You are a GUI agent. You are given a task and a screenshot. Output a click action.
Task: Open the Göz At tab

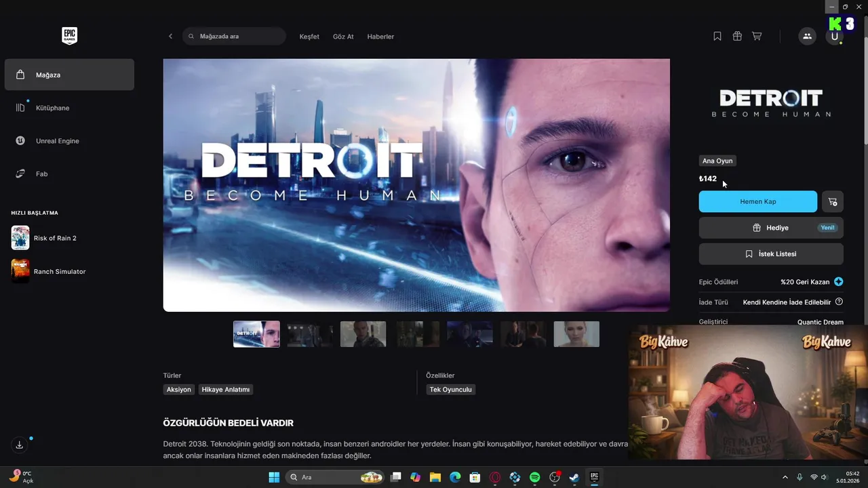pos(343,37)
